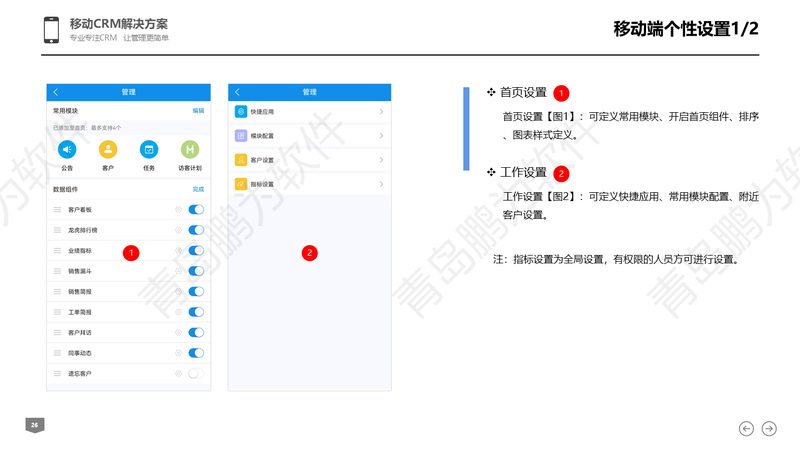
Task: Click the drag handle of 业绩指标 row
Action: point(57,251)
